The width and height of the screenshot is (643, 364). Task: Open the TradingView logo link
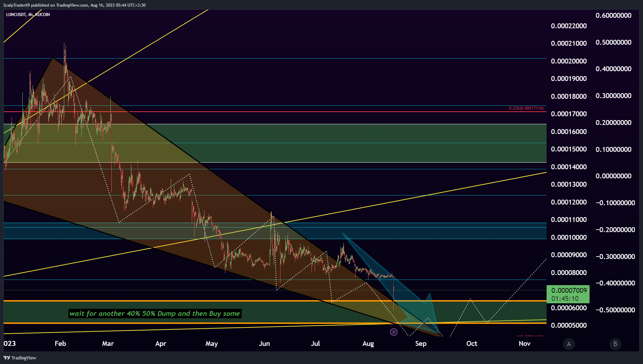(20, 358)
